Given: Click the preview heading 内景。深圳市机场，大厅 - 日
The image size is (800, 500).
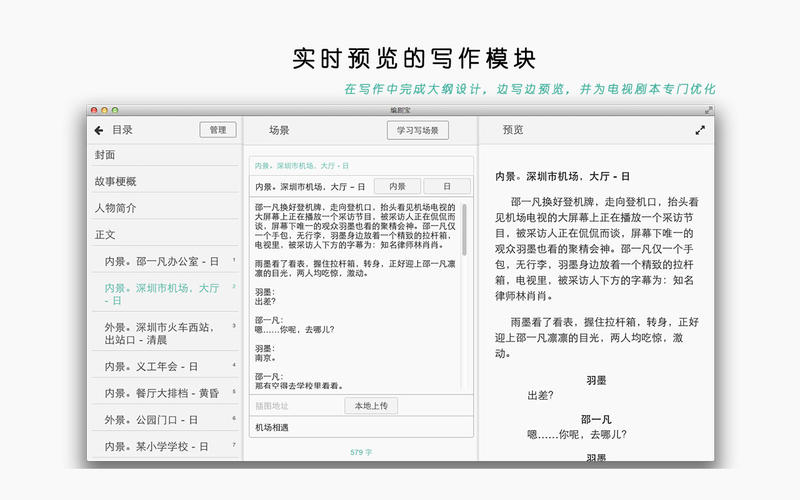Looking at the screenshot, I should point(562,177).
